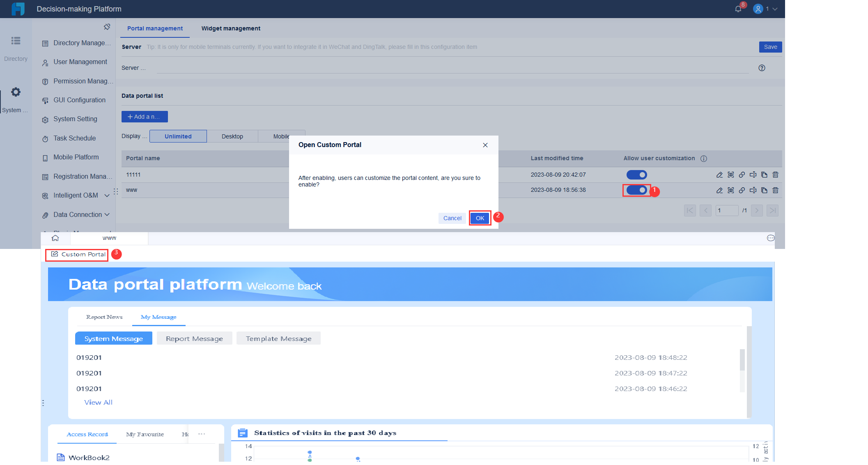868x465 pixels.
Task: Open the notification bell
Action: 738,9
